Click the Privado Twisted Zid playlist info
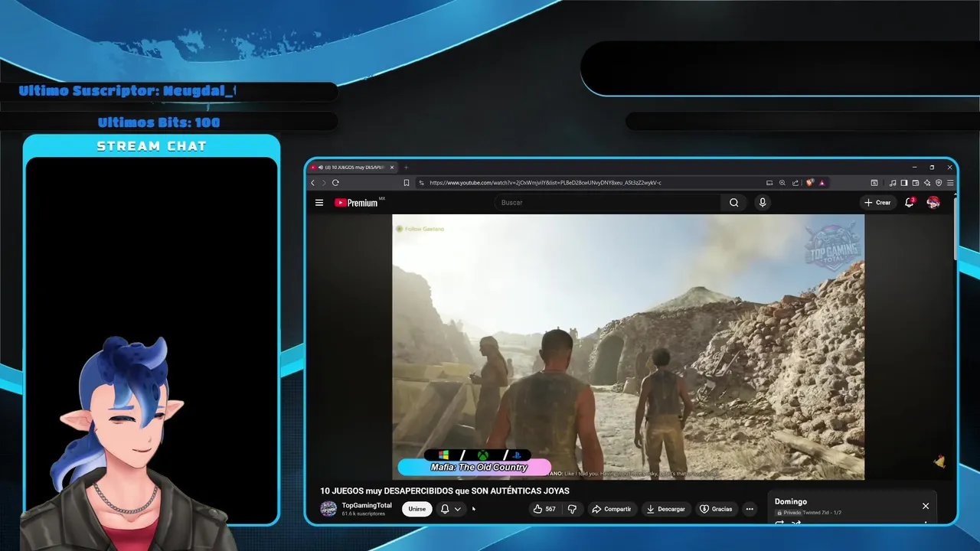The height and width of the screenshot is (551, 980). [808, 513]
